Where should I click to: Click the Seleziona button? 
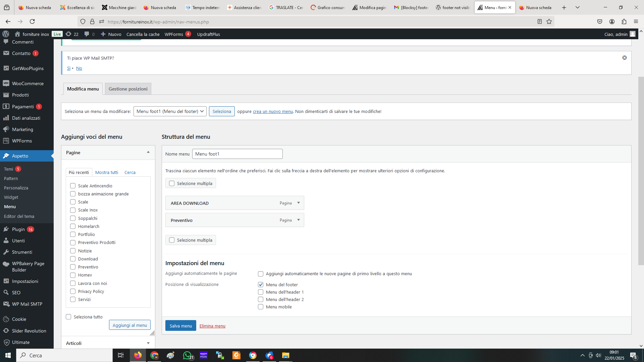pyautogui.click(x=222, y=111)
